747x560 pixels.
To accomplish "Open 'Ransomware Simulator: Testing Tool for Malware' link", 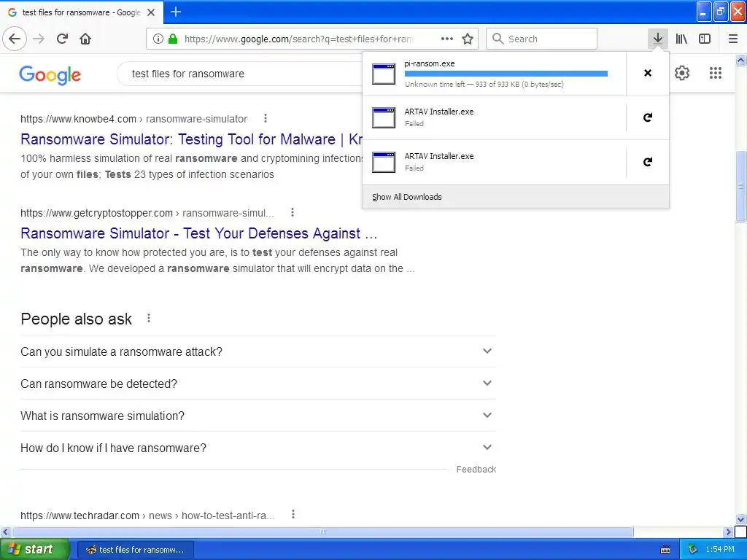I will click(x=191, y=139).
